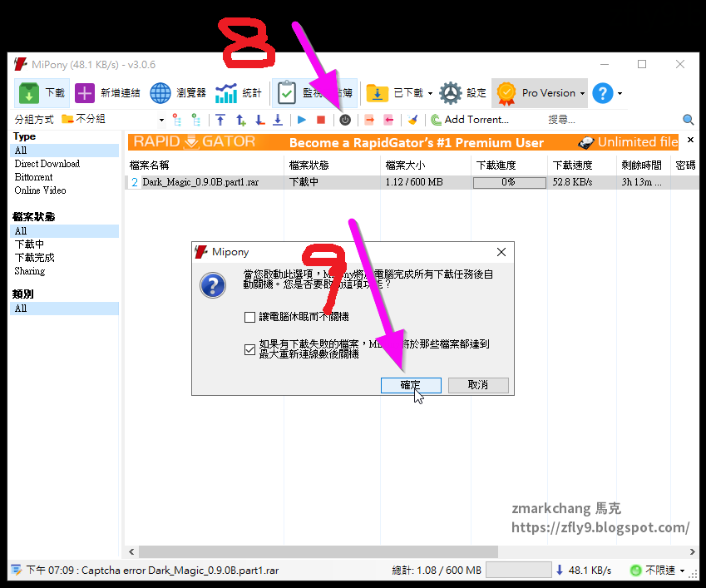
Task: Select Online Video type filter
Action: pos(40,190)
